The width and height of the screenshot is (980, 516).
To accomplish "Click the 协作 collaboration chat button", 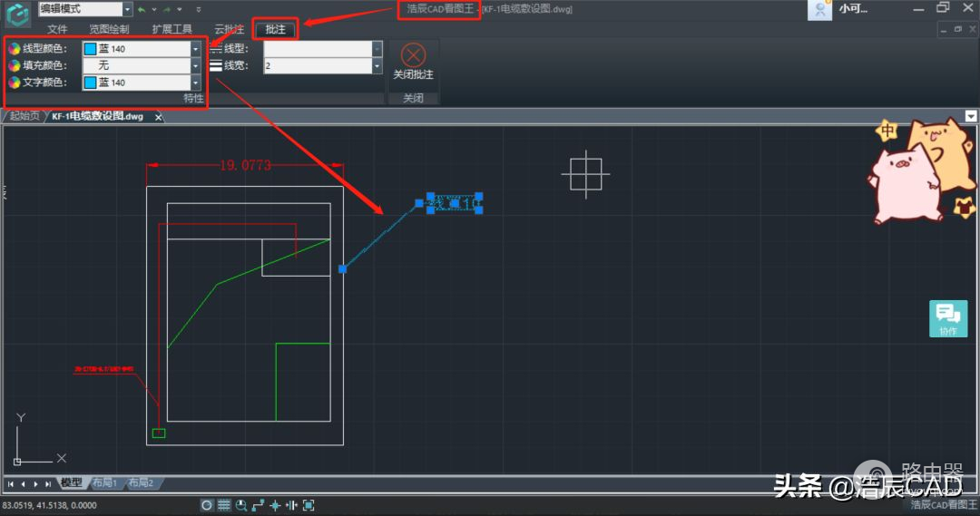I will [948, 318].
